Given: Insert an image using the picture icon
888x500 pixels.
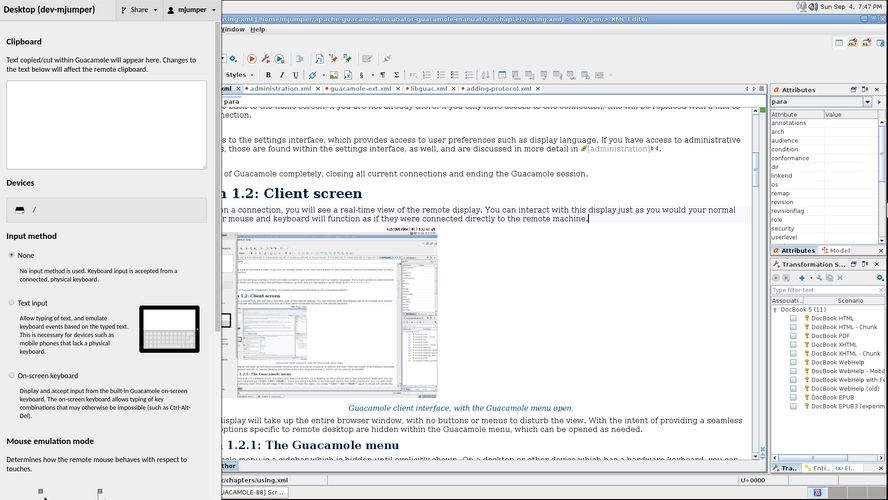Looking at the screenshot, I should pyautogui.click(x=334, y=75).
